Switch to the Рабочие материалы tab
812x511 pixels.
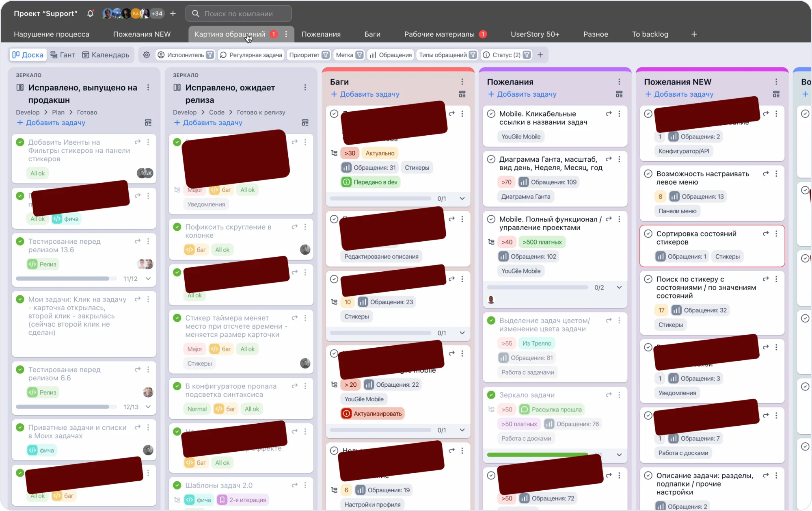tap(439, 34)
